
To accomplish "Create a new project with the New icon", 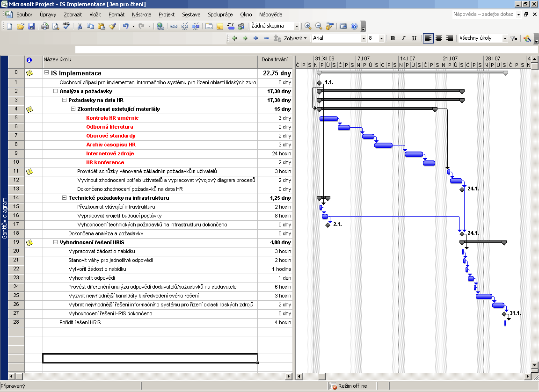I will point(10,26).
